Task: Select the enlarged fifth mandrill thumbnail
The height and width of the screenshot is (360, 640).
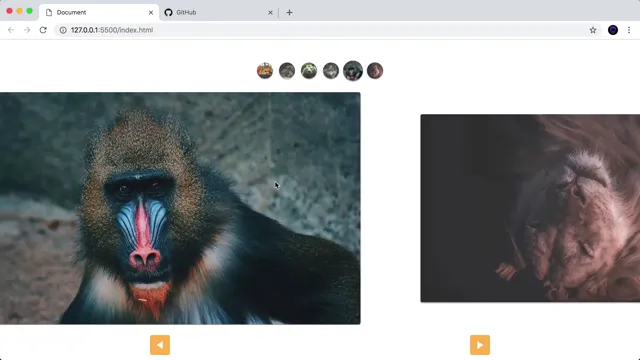Action: [x=353, y=71]
